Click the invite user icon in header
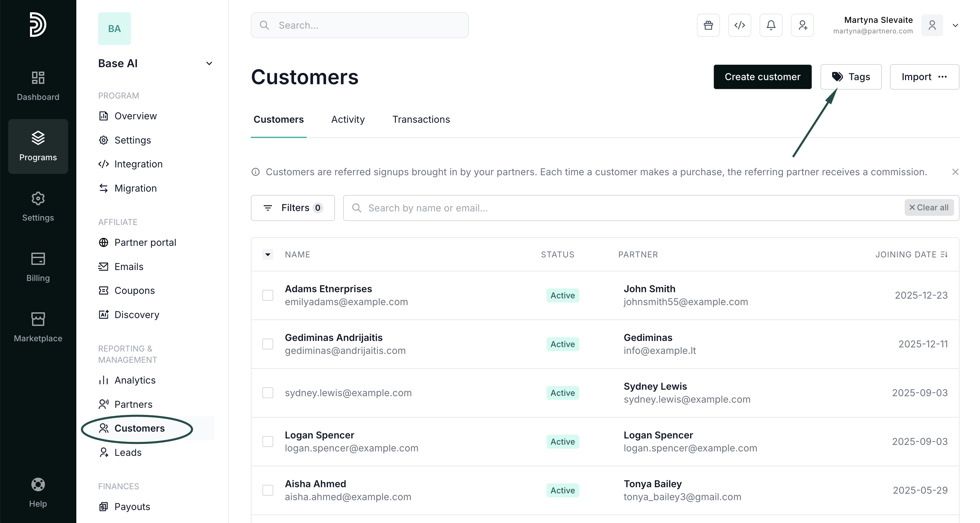The image size is (980, 523). pyautogui.click(x=802, y=25)
